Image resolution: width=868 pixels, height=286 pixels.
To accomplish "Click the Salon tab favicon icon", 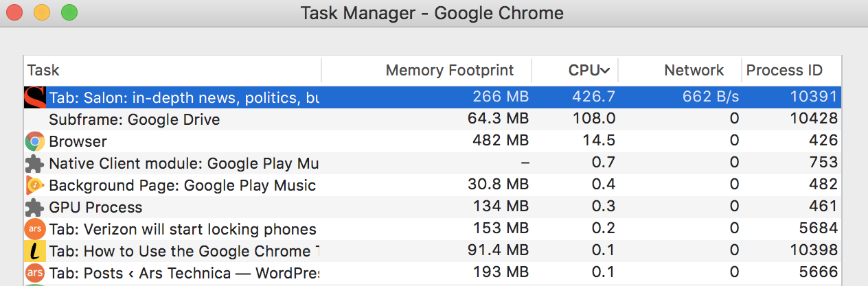I will pos(34,97).
